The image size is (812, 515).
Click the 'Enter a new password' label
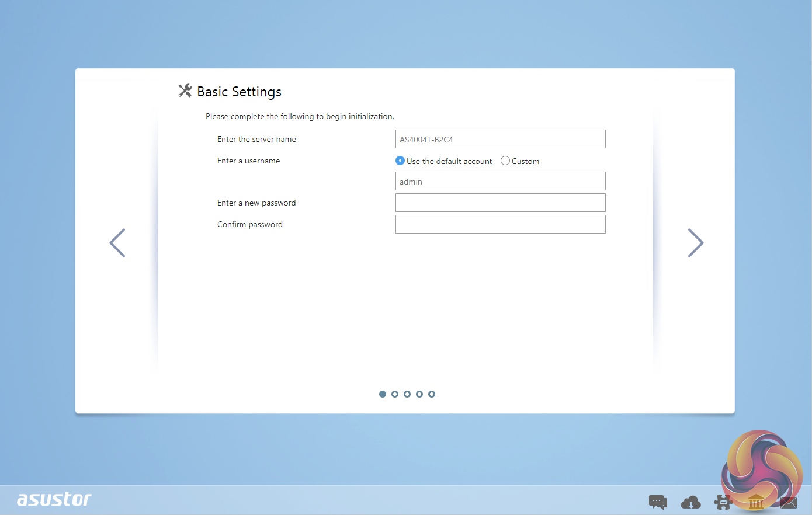[x=256, y=203]
